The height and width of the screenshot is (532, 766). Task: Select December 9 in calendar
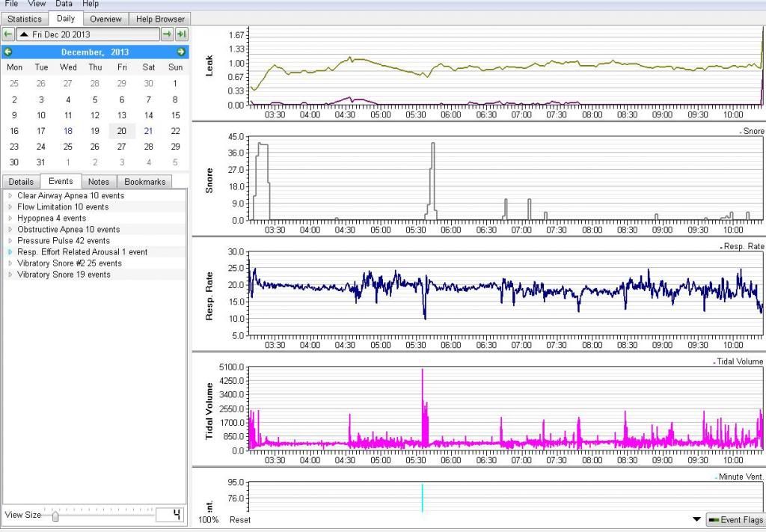coord(14,115)
